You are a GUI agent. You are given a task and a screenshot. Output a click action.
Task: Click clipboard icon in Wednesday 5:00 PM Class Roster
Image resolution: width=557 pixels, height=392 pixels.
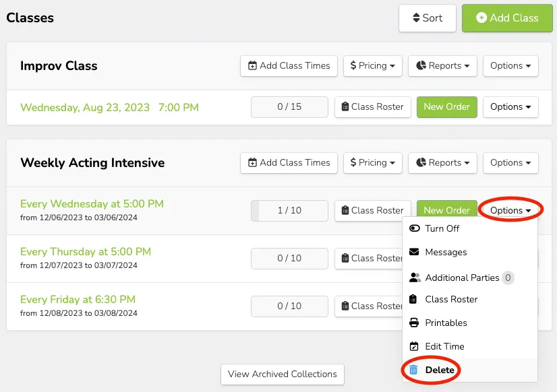[345, 210]
